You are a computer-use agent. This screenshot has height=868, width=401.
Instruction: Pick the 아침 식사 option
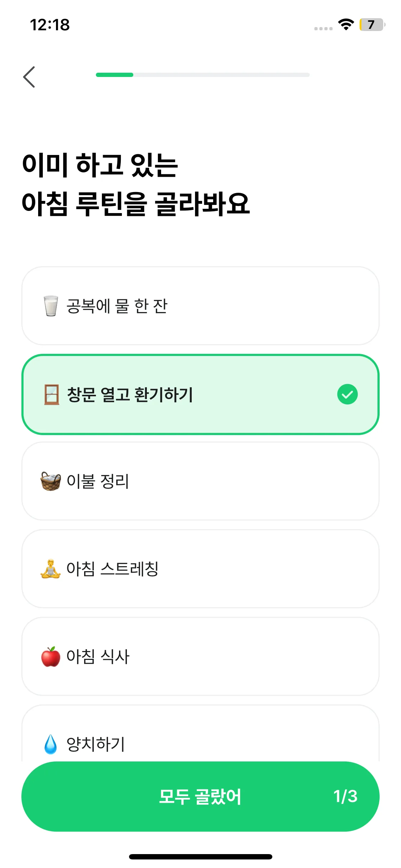200,656
